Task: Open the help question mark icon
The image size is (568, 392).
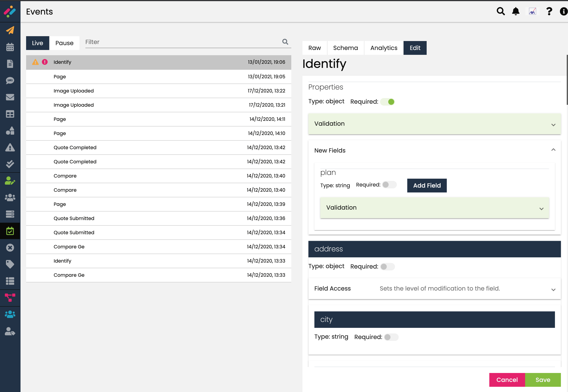Action: click(549, 11)
